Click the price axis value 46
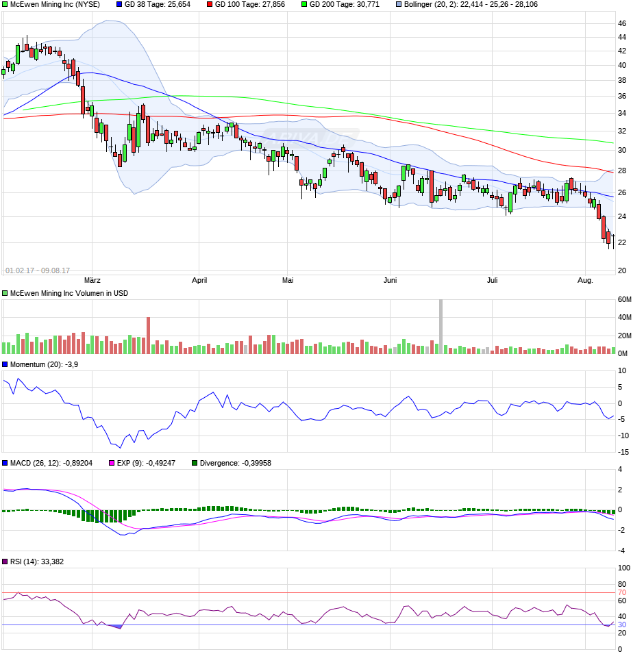Screen dimensions: 644x656 pos(622,23)
